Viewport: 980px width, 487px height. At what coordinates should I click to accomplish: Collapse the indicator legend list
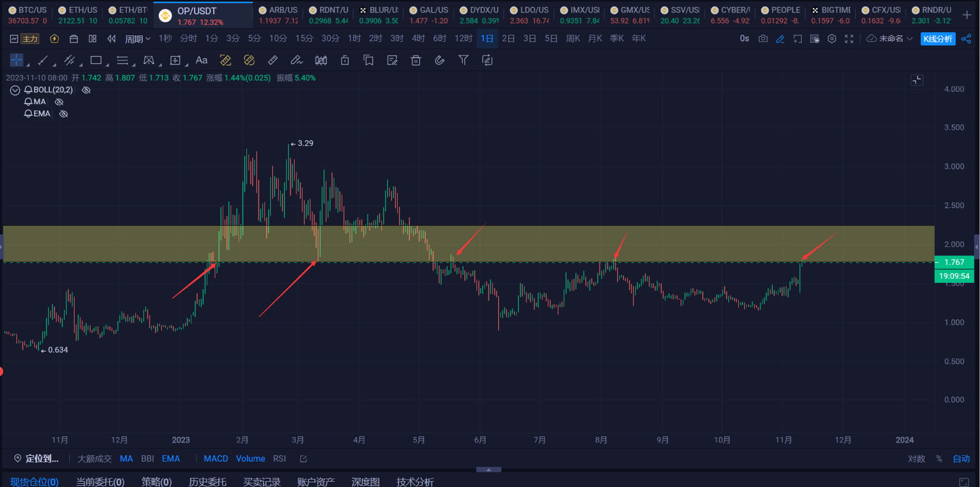(x=15, y=90)
